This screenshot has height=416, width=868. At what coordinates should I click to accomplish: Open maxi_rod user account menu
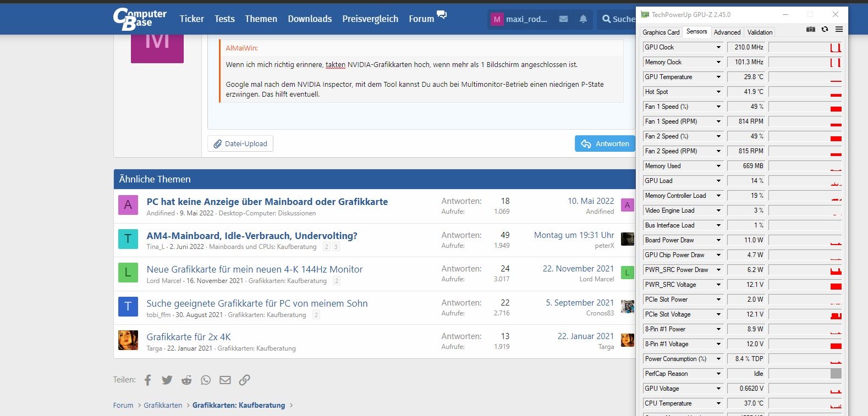tap(519, 19)
